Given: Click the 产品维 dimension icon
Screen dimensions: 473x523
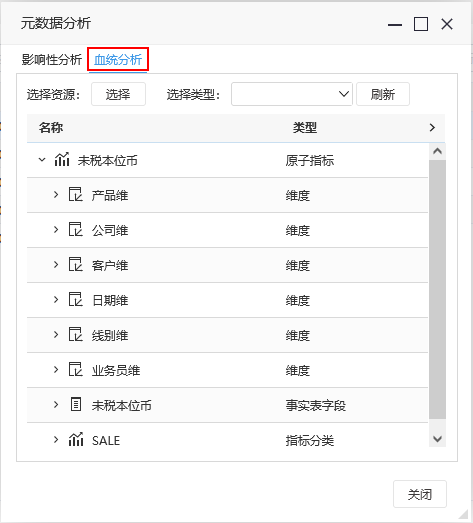Looking at the screenshot, I should (76, 194).
